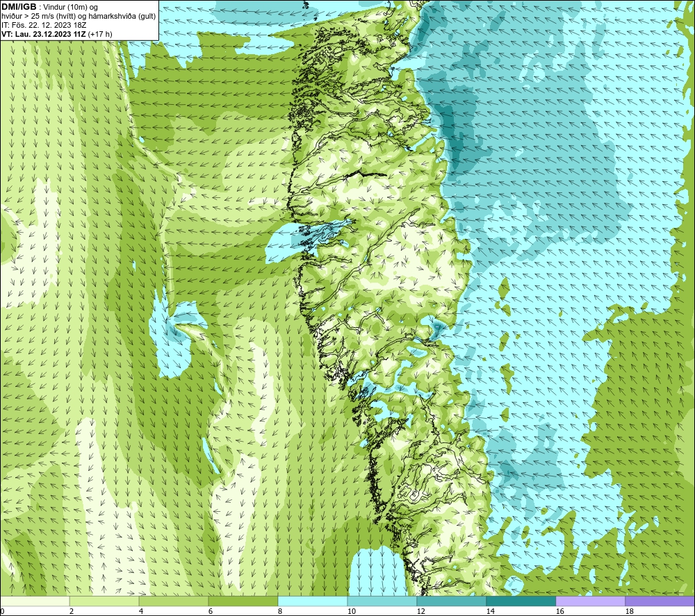Click the DMI/IGB title text
Viewport: 695px width, 616px height.
(x=19, y=7)
